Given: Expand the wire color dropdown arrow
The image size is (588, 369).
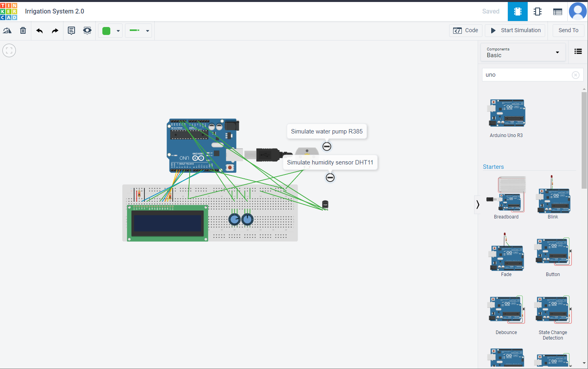Looking at the screenshot, I should [x=118, y=31].
